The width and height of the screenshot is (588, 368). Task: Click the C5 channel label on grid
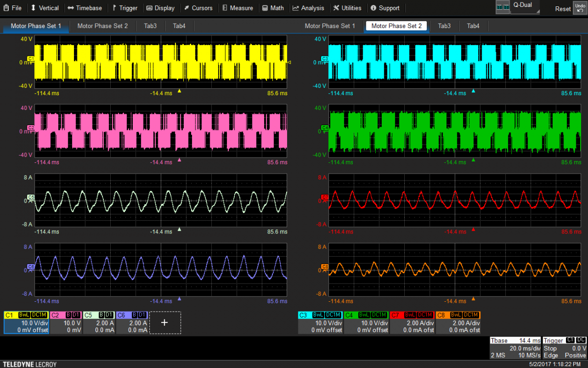coord(30,197)
